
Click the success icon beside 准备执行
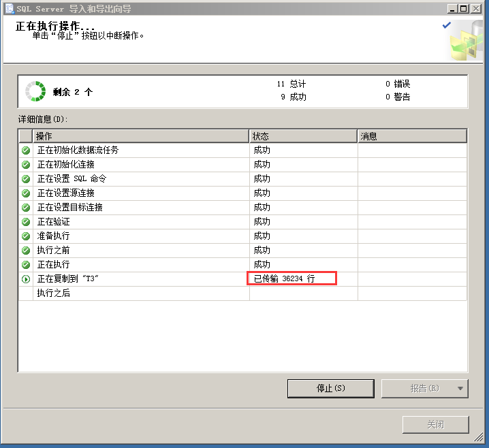click(26, 236)
